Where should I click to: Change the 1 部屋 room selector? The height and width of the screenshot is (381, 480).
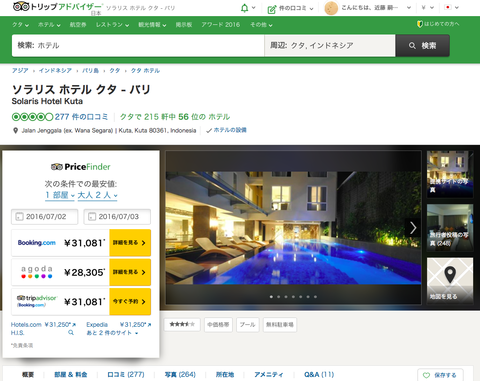[x=60, y=195]
